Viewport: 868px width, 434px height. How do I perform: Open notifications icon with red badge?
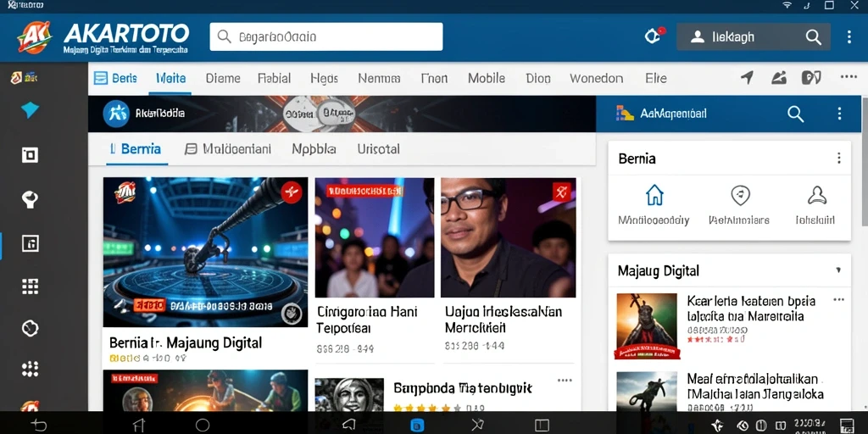(654, 36)
